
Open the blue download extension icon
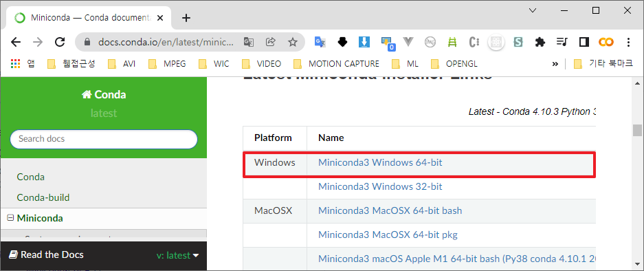pyautogui.click(x=364, y=42)
